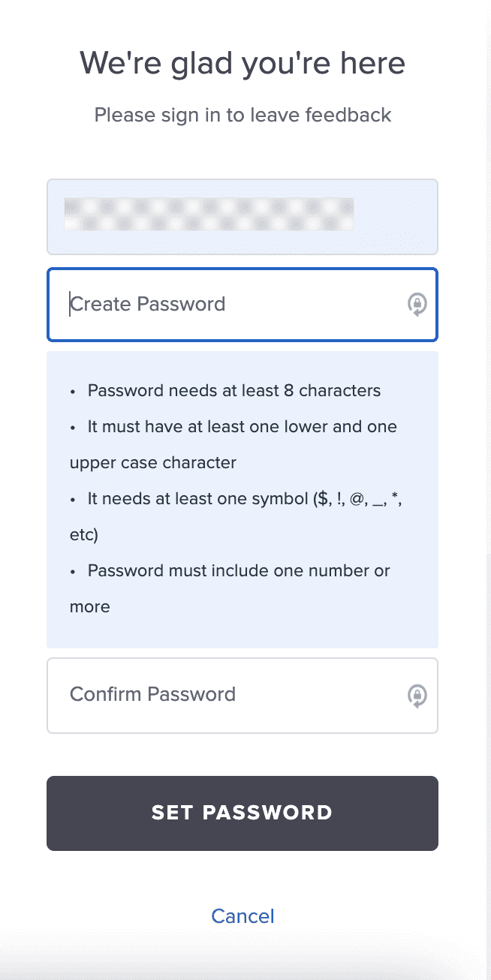Click the "one lower and one" rule line
The image size is (491, 980).
tap(242, 426)
